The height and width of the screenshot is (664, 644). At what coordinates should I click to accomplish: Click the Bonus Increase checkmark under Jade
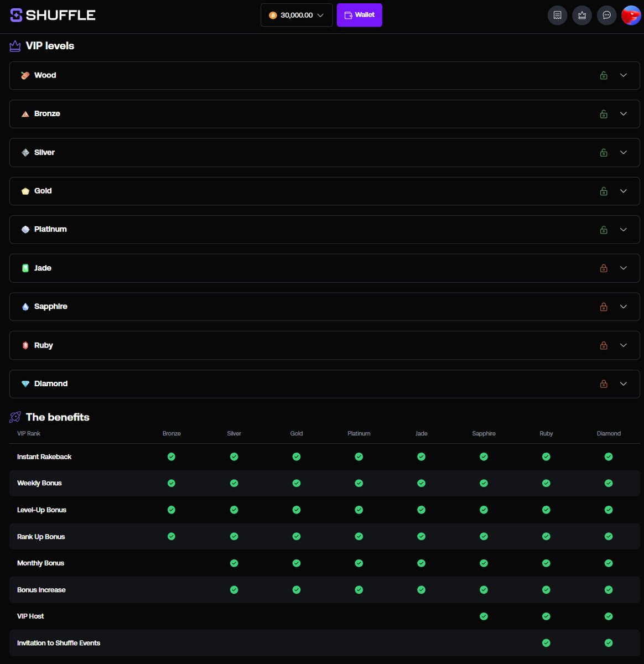coord(422,590)
